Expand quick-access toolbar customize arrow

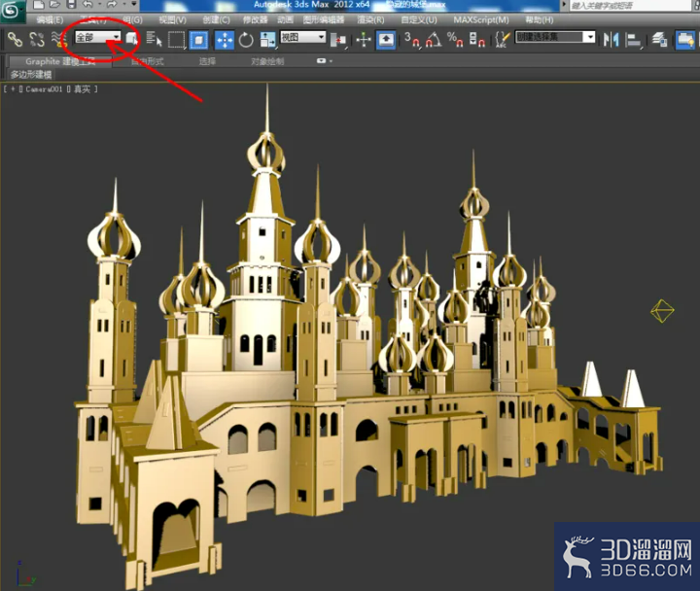tap(134, 5)
